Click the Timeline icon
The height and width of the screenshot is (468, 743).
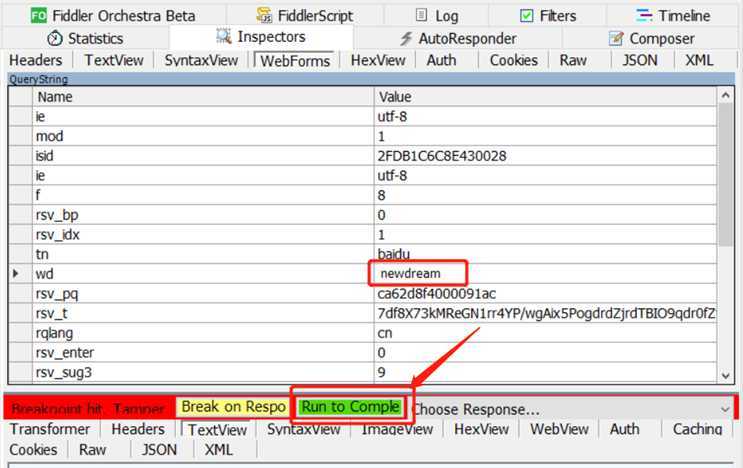(644, 15)
